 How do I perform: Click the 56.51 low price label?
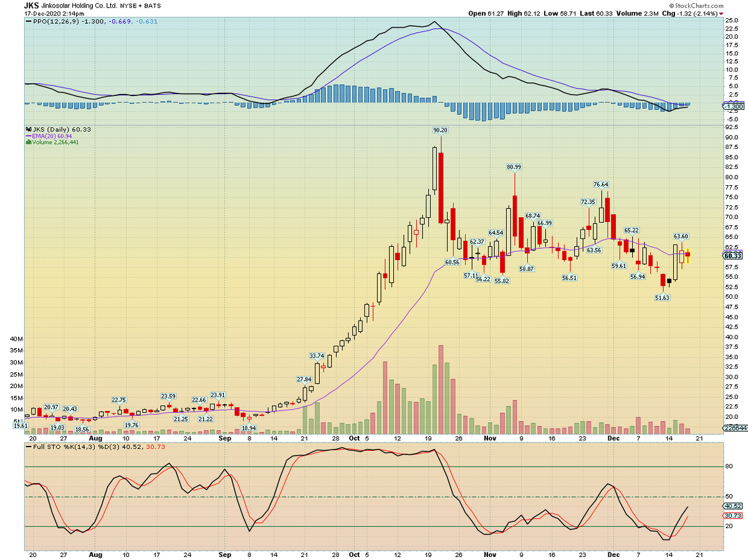(x=570, y=278)
